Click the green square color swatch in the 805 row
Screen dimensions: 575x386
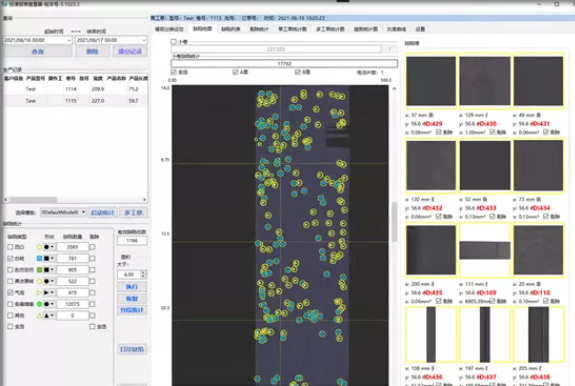(x=39, y=270)
